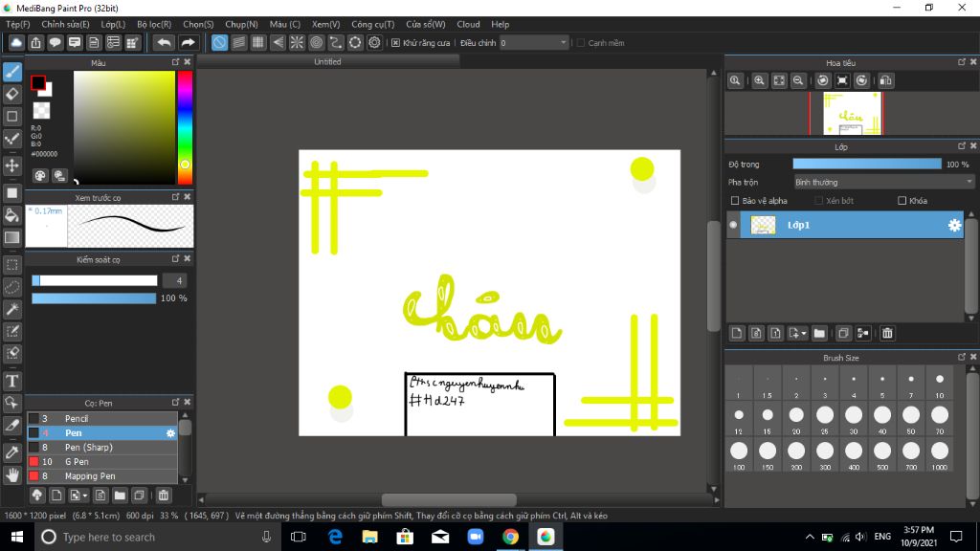Rotate canvas left in navigator
This screenshot has width=980, height=551.
(823, 80)
